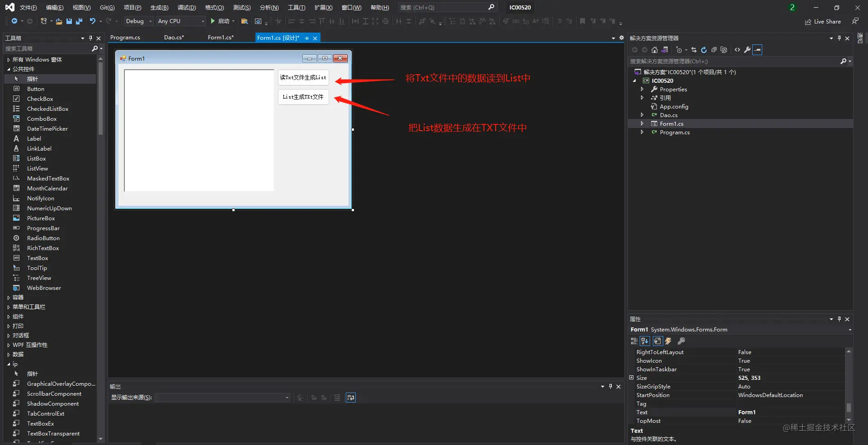The image size is (868, 445).
Task: Click the Save file icon in the toolbar
Action: (x=69, y=21)
